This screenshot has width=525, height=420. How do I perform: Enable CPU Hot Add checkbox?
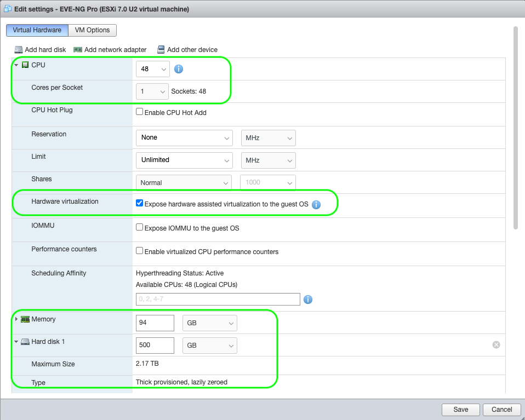[x=139, y=112]
